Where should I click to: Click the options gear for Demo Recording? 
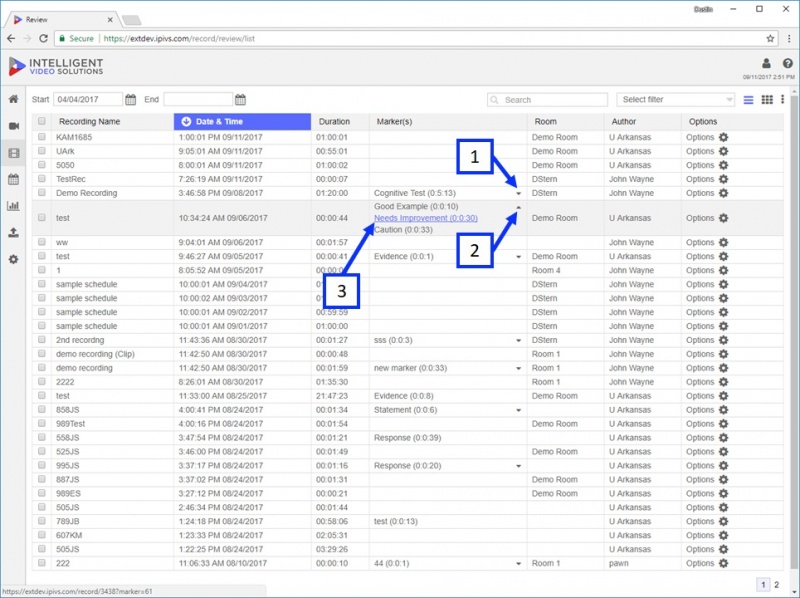(723, 193)
